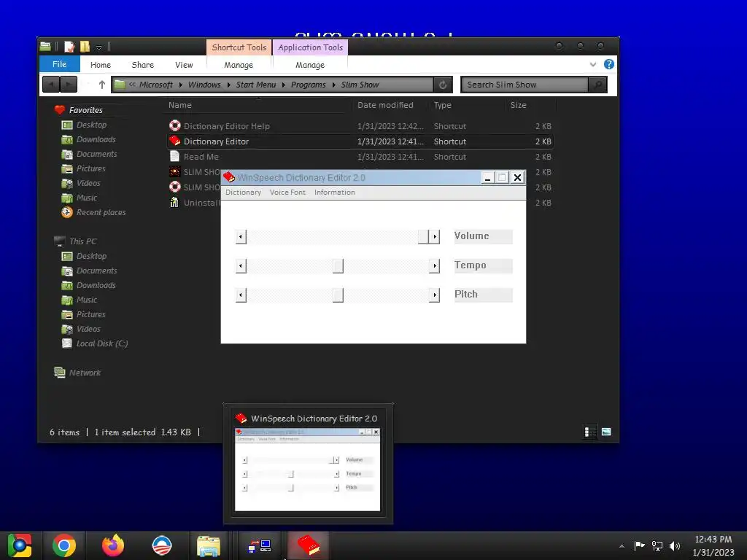Expand the arrow after Windows breadcrumb
This screenshot has width=747, height=560.
point(228,85)
